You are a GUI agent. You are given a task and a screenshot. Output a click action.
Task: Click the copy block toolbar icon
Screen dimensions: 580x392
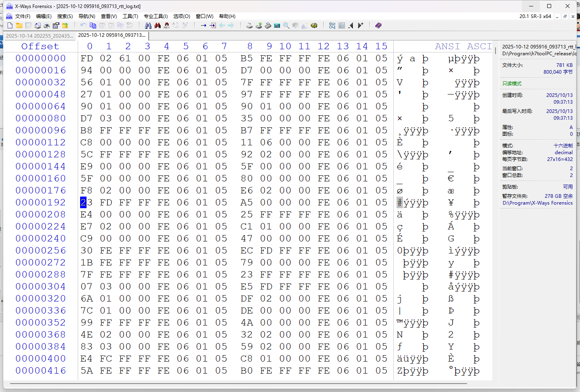click(x=93, y=26)
